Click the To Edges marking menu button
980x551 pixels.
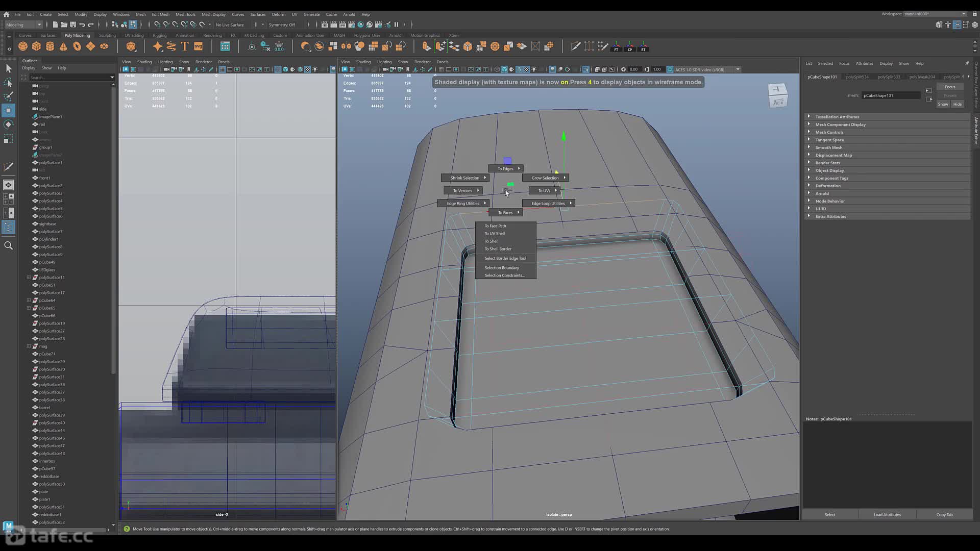506,169
